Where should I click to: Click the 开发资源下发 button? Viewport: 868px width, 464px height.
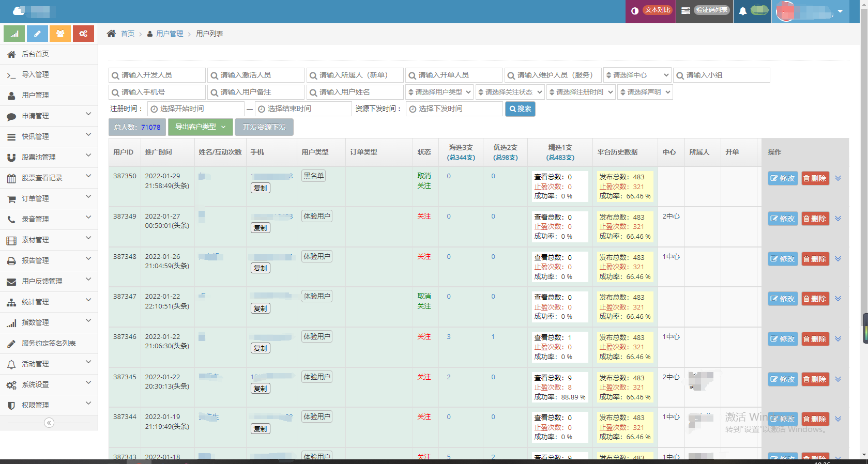point(264,127)
